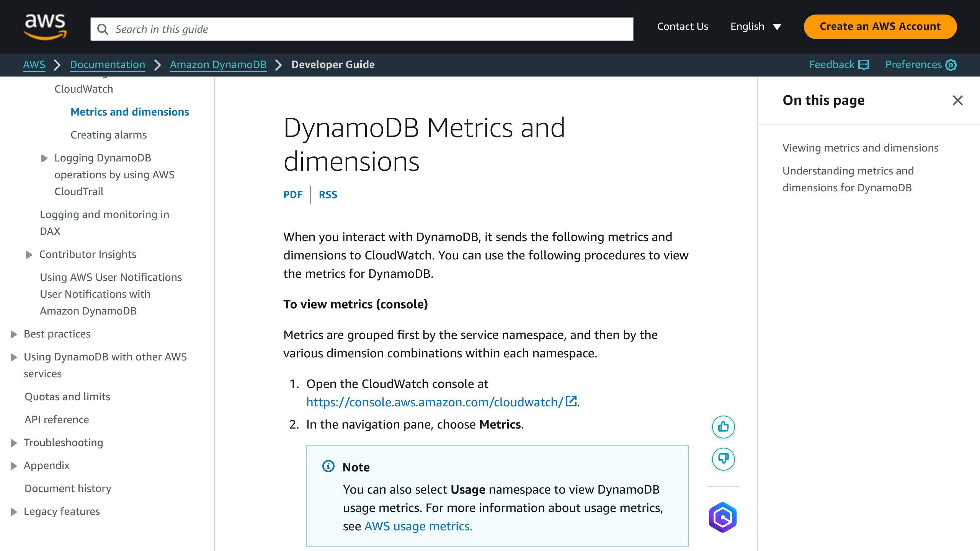980x551 pixels.
Task: Close the On this page panel
Action: pos(957,100)
